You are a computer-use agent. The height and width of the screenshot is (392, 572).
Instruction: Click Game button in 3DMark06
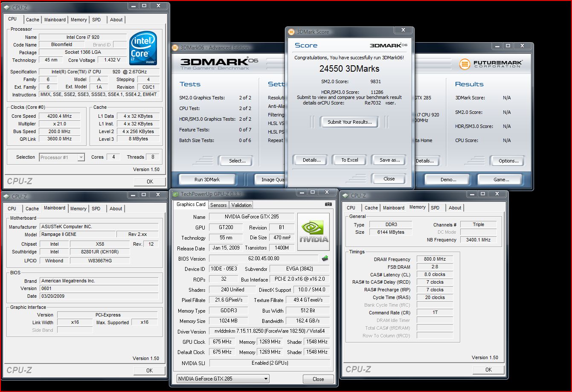501,180
